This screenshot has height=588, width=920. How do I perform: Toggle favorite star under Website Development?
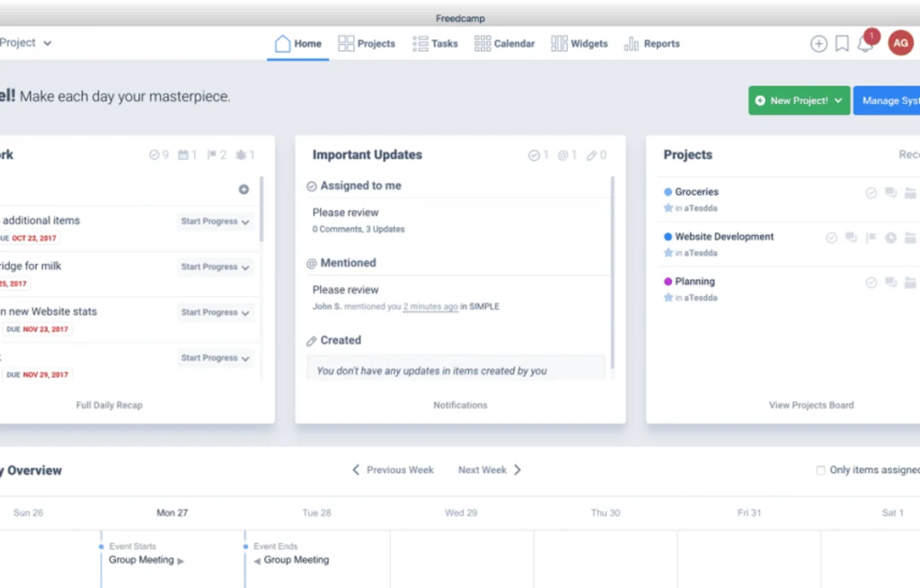pyautogui.click(x=668, y=252)
